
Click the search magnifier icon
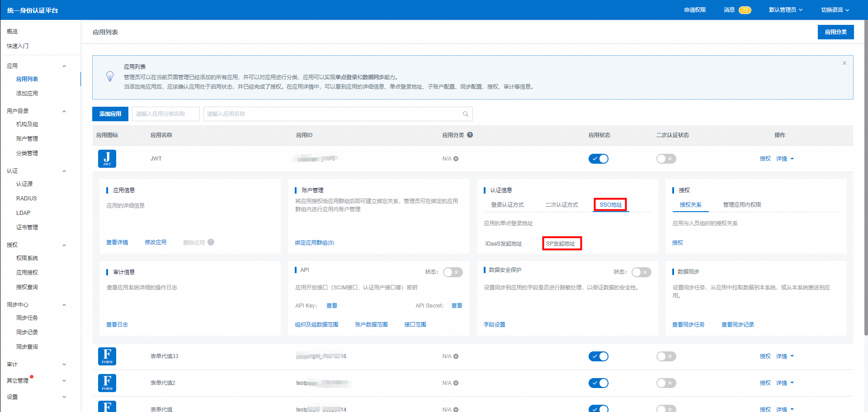point(465,114)
